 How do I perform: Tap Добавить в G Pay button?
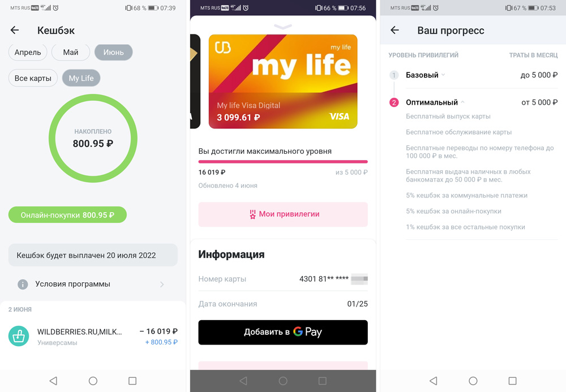(x=283, y=332)
